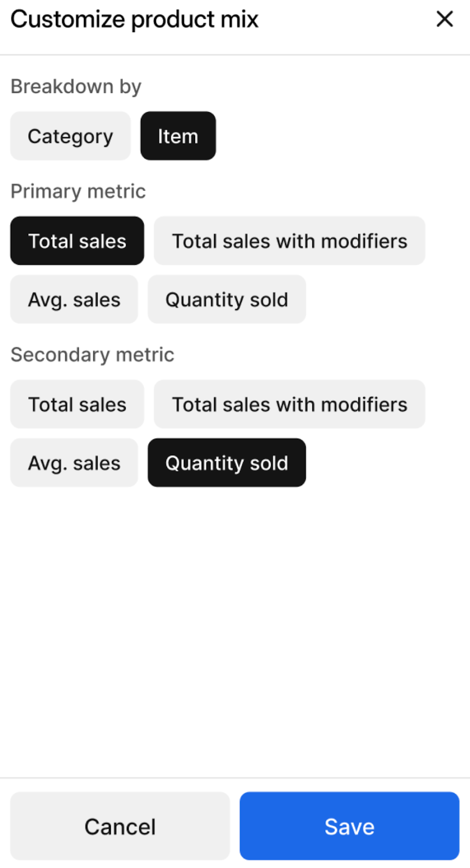Click the Primary metric section label
The height and width of the screenshot is (868, 470).
click(x=78, y=192)
